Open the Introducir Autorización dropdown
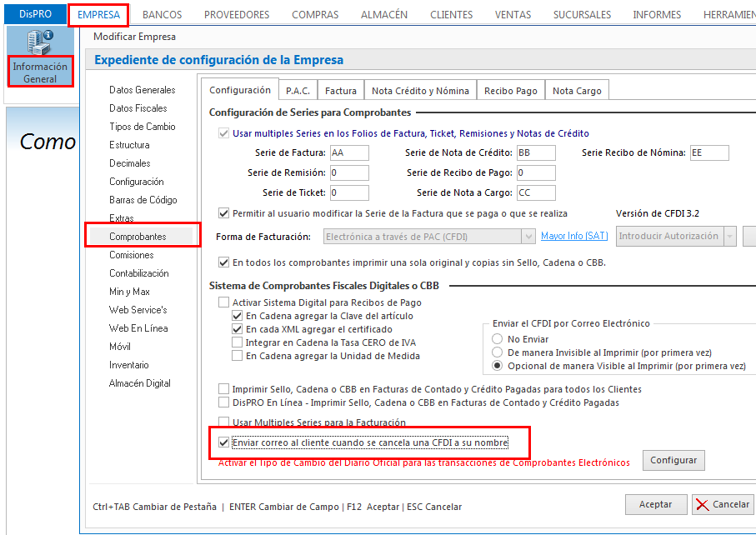The width and height of the screenshot is (756, 535). (x=730, y=237)
